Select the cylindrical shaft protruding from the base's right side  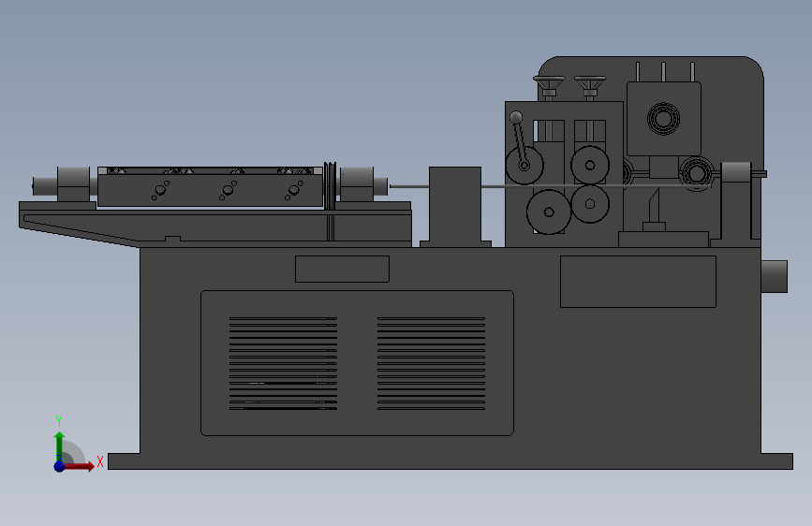pos(775,276)
